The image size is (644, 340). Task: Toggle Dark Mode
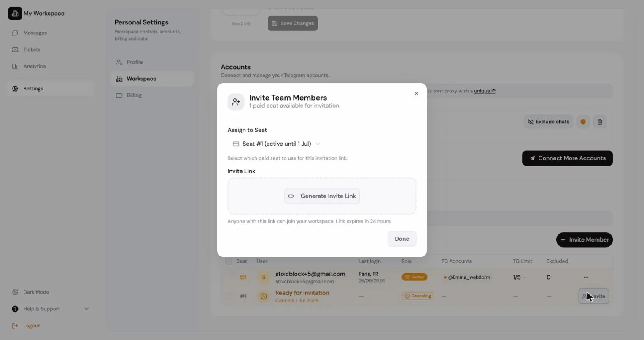(30, 292)
